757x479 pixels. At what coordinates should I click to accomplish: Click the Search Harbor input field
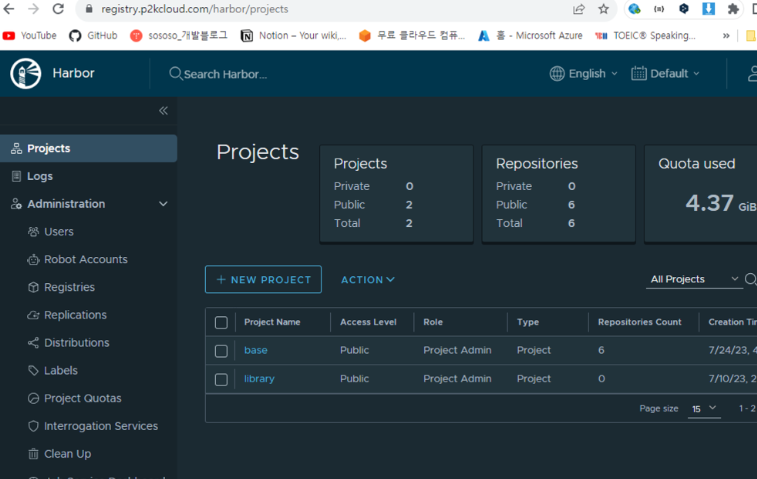pyautogui.click(x=225, y=74)
